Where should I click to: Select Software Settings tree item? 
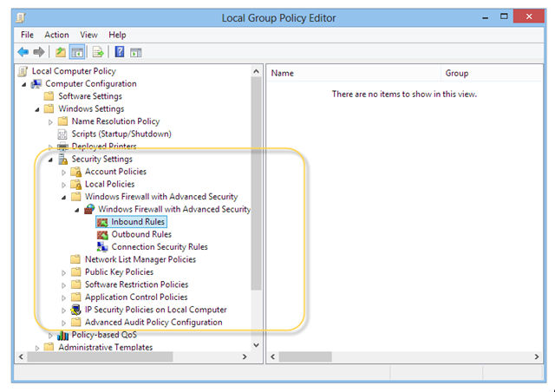(90, 96)
